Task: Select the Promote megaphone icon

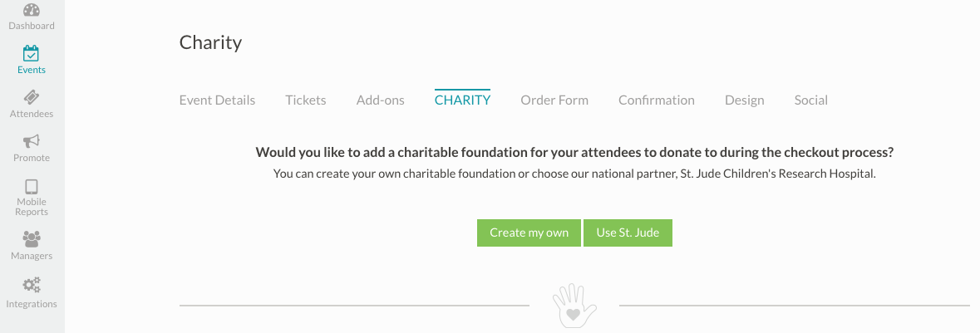Action: (x=32, y=142)
